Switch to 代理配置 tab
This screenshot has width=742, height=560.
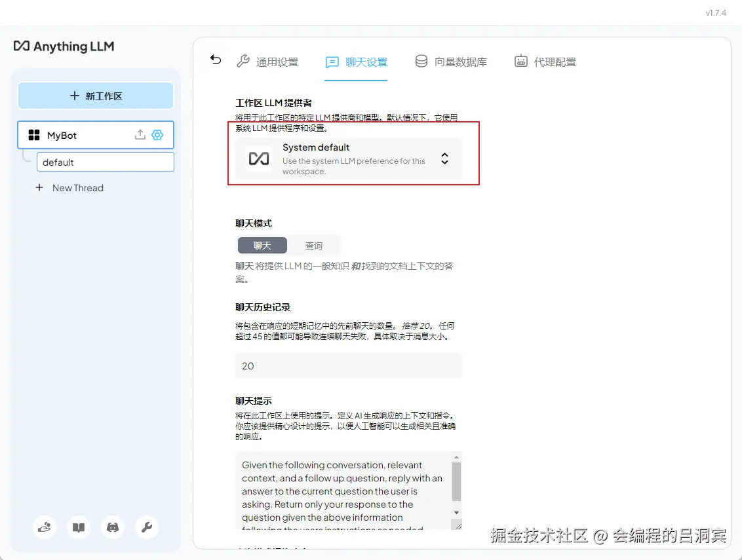[545, 62]
